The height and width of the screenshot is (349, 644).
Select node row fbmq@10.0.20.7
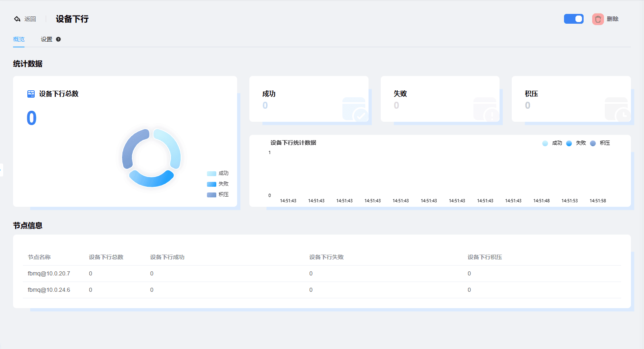click(x=322, y=273)
